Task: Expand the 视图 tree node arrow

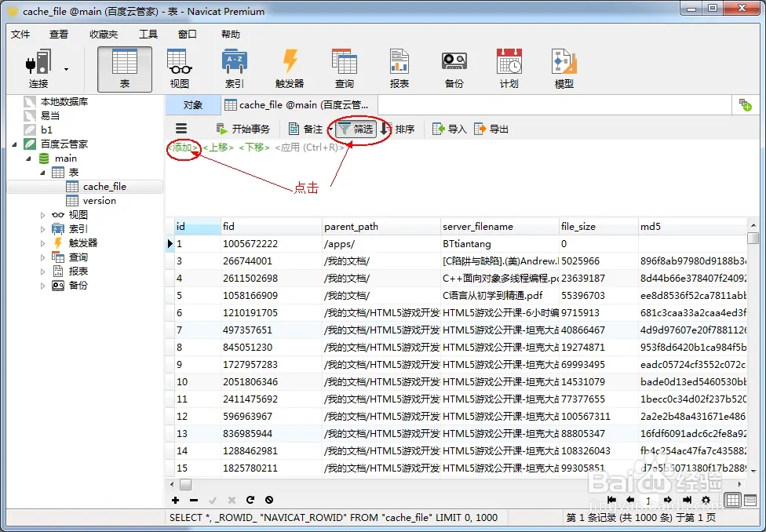Action: pyautogui.click(x=43, y=215)
